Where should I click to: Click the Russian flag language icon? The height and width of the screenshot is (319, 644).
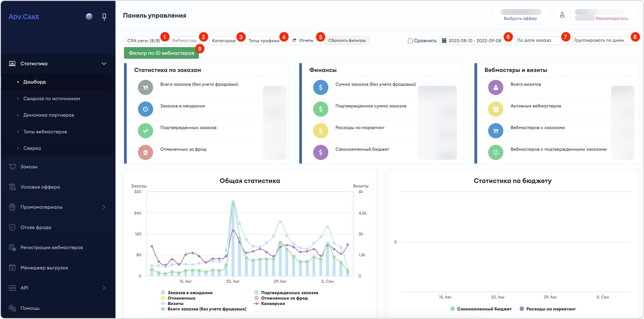click(x=89, y=17)
